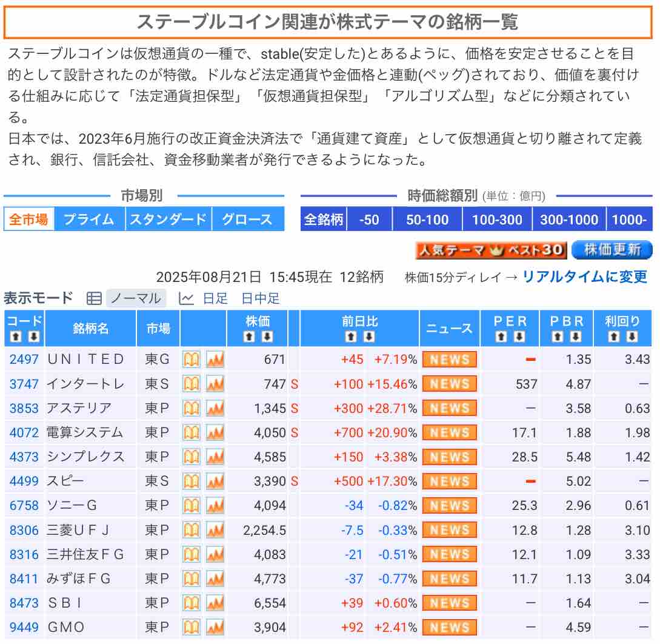Sort PBR column ascending with up arrow
The image size is (660, 644).
pyautogui.click(x=558, y=337)
